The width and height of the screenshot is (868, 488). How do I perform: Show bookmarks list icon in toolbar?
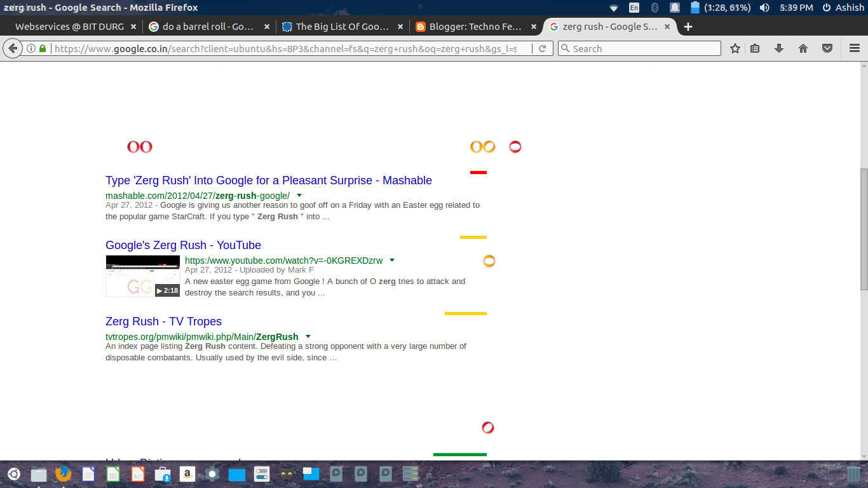pyautogui.click(x=755, y=48)
